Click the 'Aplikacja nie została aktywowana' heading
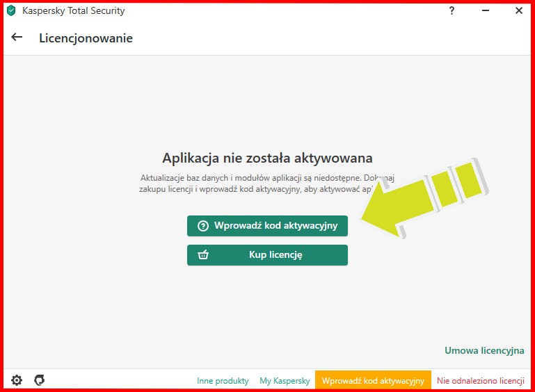The image size is (535, 392). point(267,158)
